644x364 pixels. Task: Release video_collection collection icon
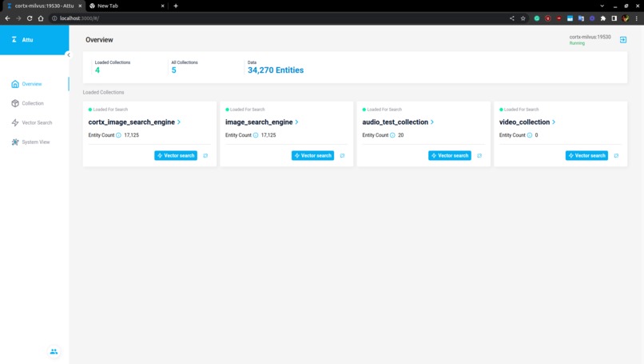[616, 155]
